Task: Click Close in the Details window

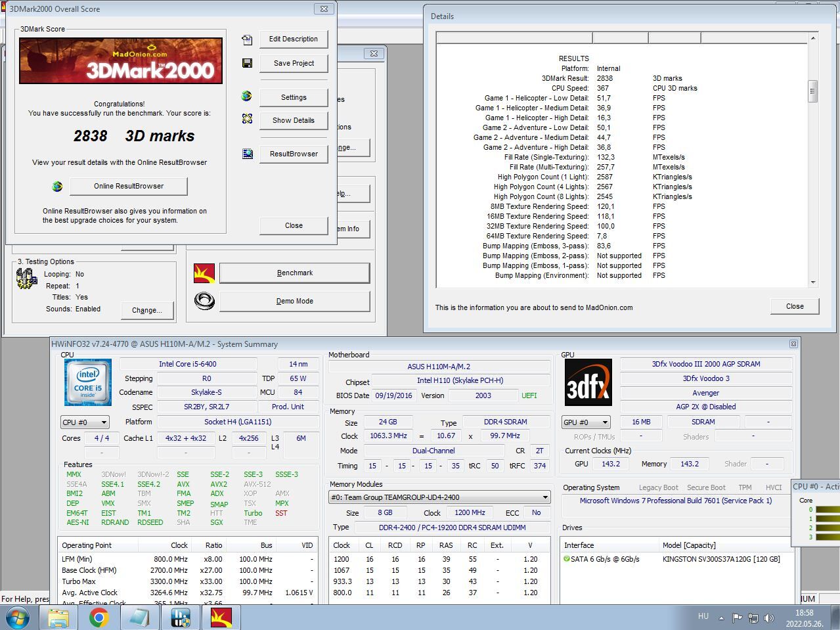Action: (795, 306)
